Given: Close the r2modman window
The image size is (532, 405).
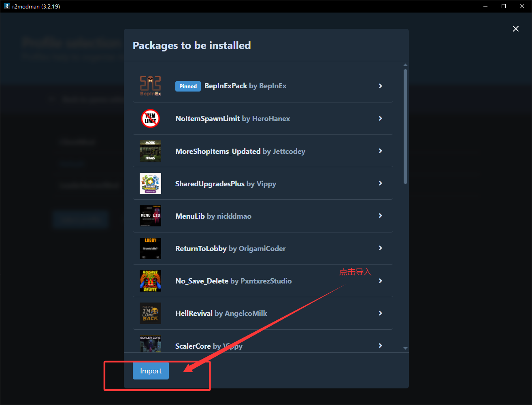Looking at the screenshot, I should (522, 6).
